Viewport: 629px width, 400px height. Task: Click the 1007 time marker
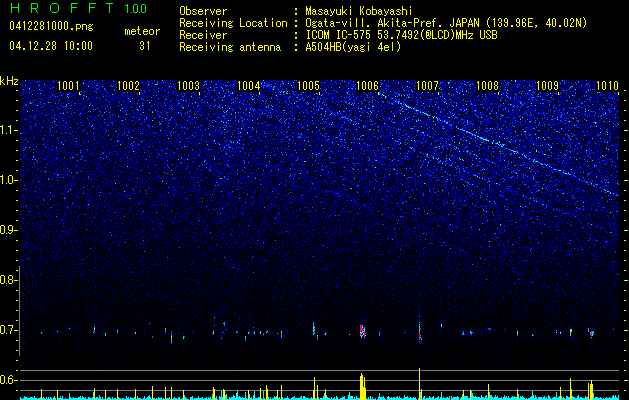point(427,86)
